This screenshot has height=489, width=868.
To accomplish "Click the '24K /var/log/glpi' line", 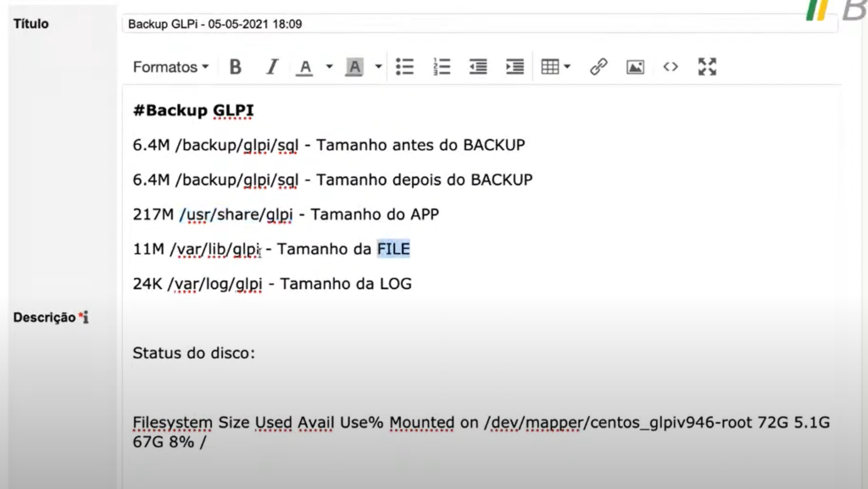I will (x=272, y=284).
